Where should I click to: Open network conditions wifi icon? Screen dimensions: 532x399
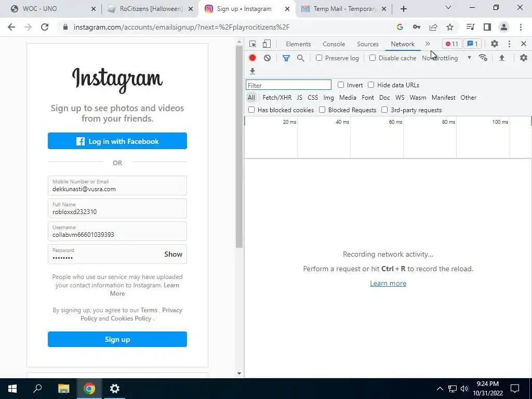click(x=483, y=58)
